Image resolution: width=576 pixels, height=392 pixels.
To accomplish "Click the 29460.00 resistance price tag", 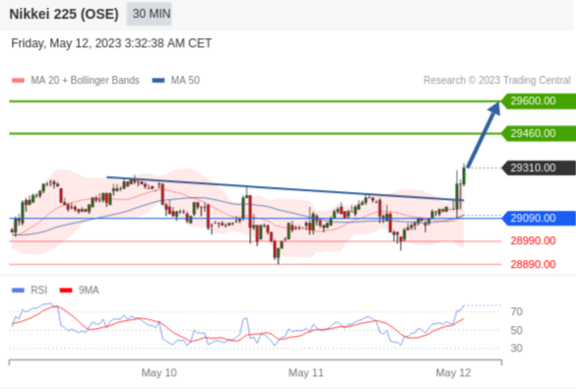I will click(539, 133).
